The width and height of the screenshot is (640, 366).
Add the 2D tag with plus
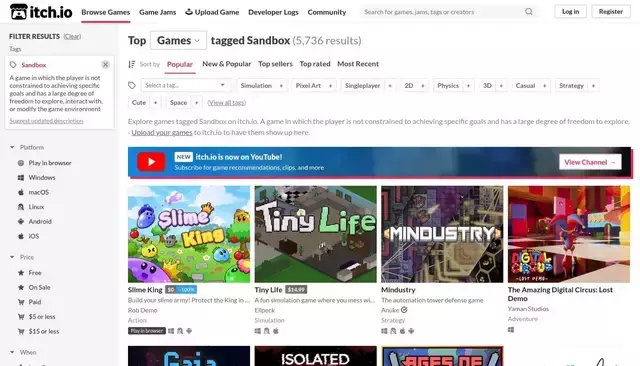(423, 86)
